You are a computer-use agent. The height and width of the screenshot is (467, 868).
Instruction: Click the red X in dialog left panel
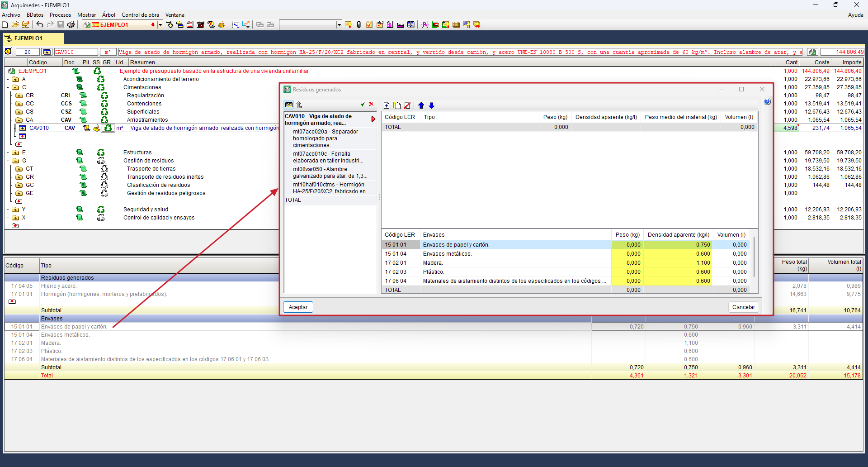pos(371,104)
